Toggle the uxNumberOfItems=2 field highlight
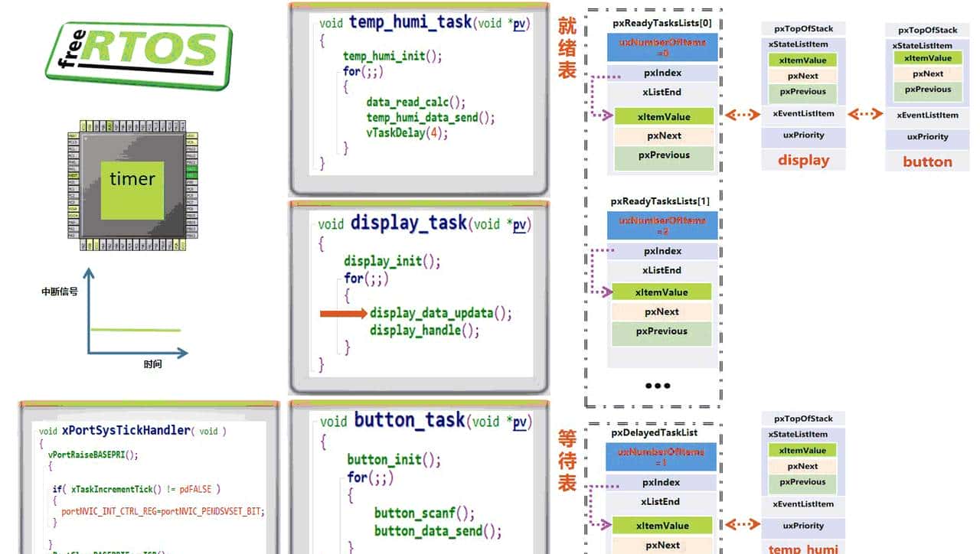This screenshot has height=554, width=980. click(661, 225)
